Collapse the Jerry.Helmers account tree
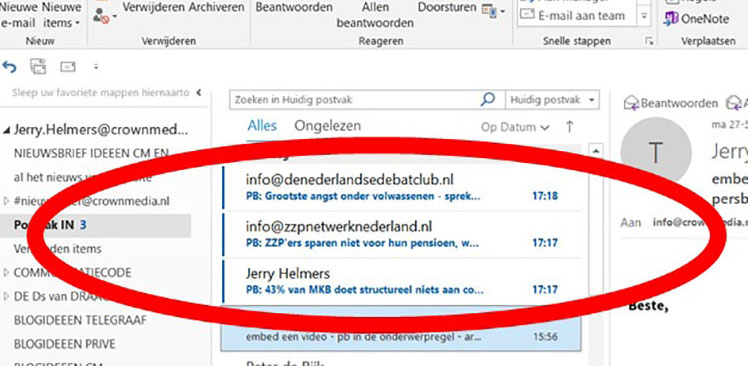The height and width of the screenshot is (366, 748). click(6, 130)
